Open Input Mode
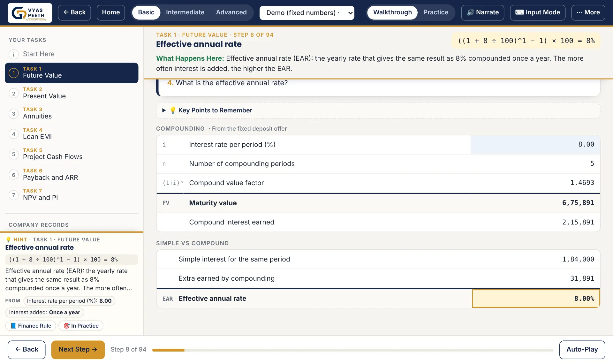The height and width of the screenshot is (364, 613). pyautogui.click(x=538, y=12)
